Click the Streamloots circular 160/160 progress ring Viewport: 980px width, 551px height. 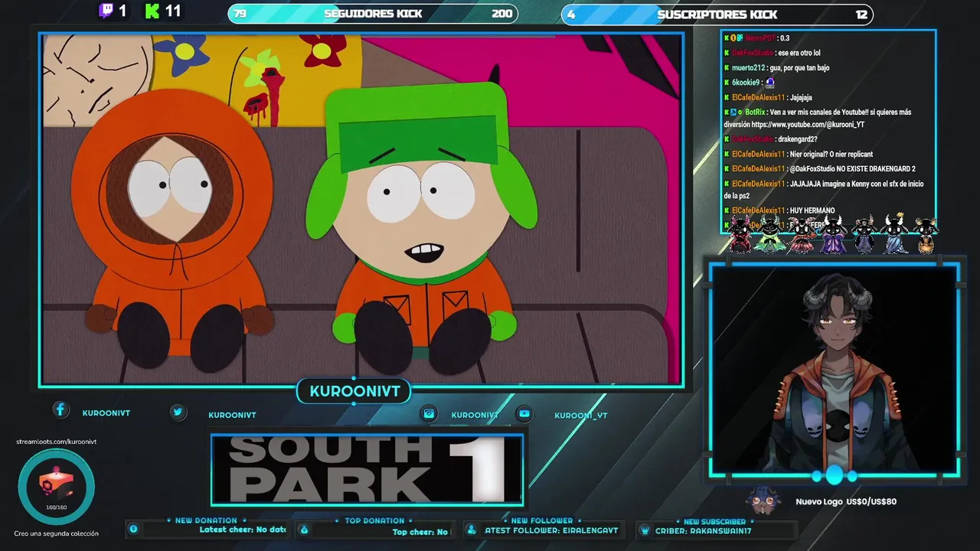[57, 486]
